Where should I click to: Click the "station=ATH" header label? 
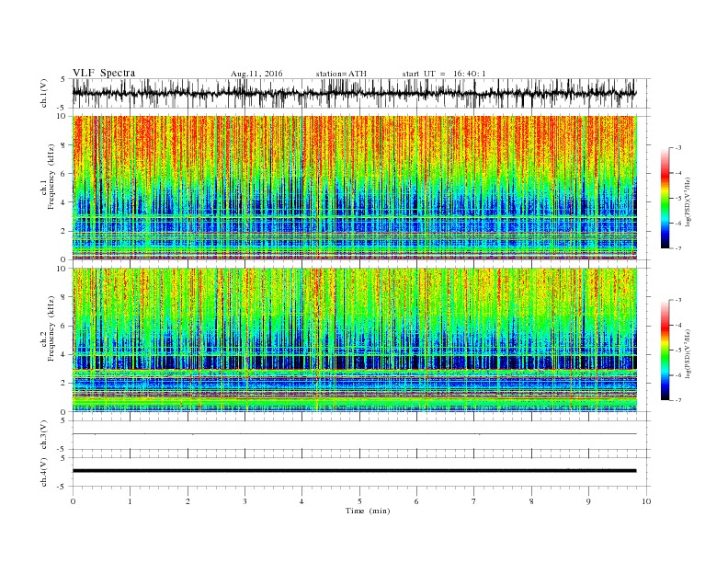pos(341,74)
